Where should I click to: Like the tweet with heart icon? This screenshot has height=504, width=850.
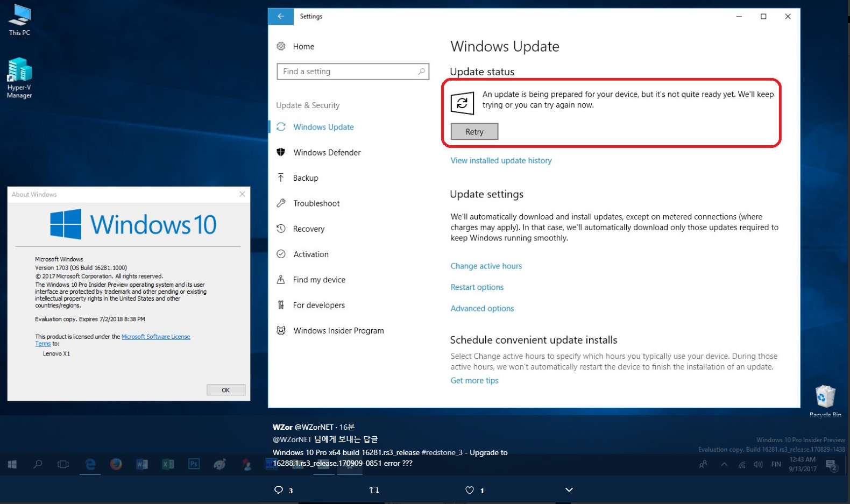coord(470,490)
